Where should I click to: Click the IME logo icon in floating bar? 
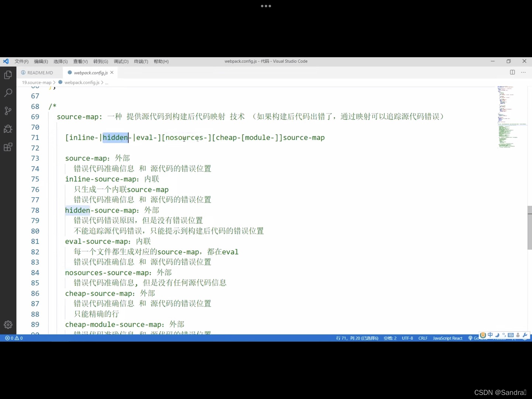(483, 335)
